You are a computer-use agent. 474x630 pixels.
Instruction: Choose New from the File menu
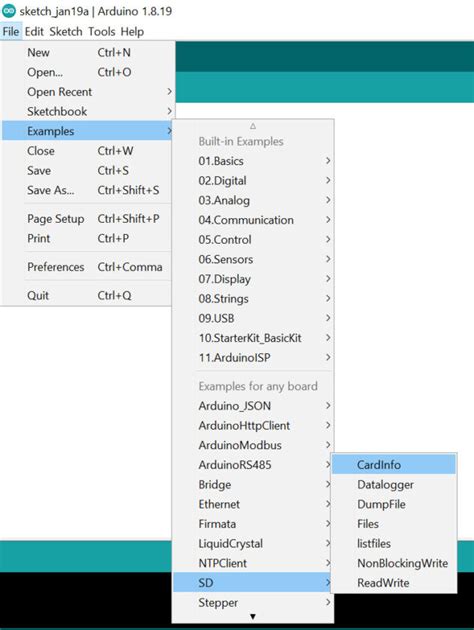(x=88, y=52)
